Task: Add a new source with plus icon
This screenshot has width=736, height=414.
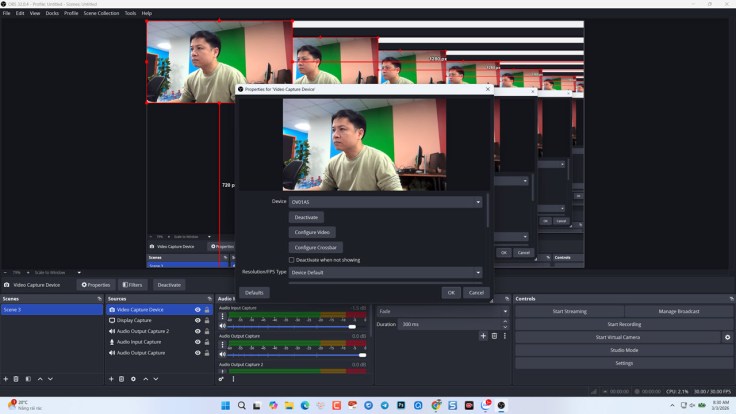Action: [x=111, y=379]
